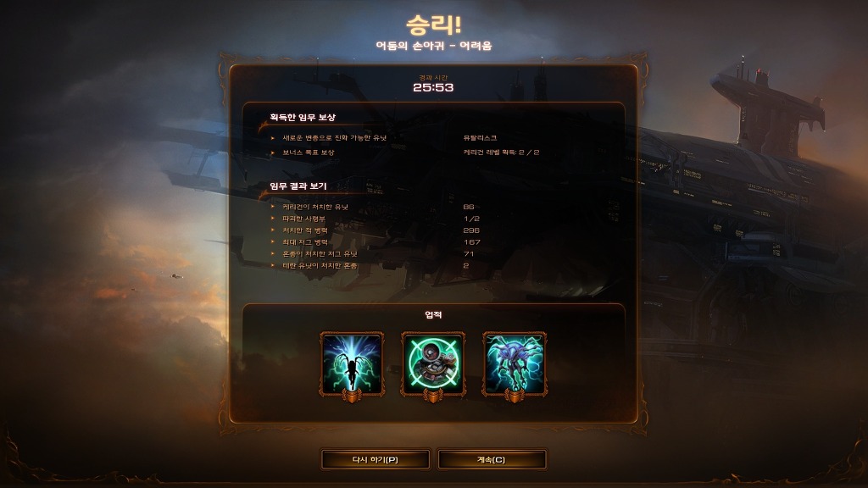Select the Kerrigan silhouette achievement icon
The height and width of the screenshot is (488, 868).
click(x=352, y=364)
